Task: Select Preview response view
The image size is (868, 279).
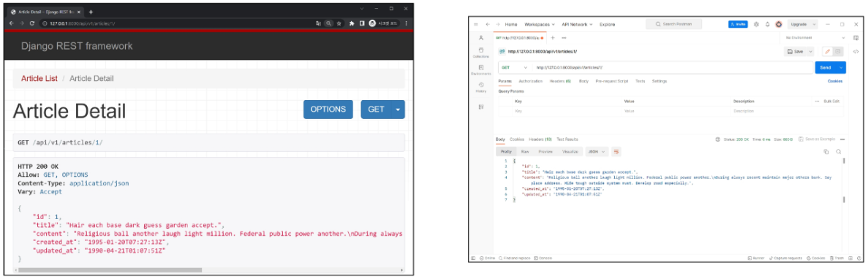Action: coord(546,151)
